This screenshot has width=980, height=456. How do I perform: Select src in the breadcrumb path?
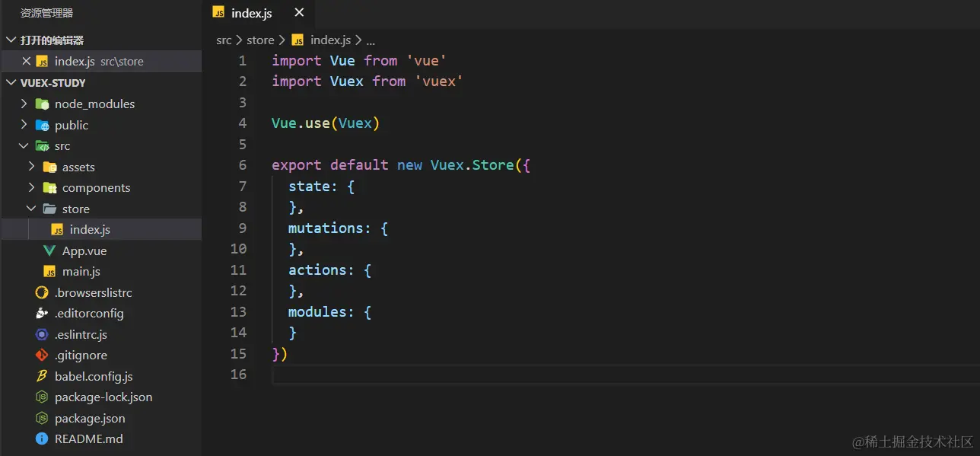[x=224, y=40]
